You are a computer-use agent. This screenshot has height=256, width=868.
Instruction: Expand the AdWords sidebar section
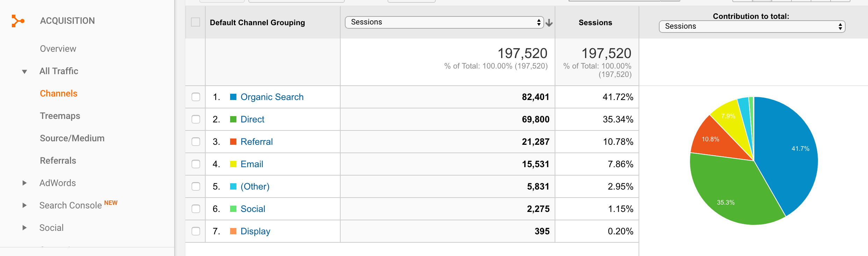pyautogui.click(x=24, y=183)
